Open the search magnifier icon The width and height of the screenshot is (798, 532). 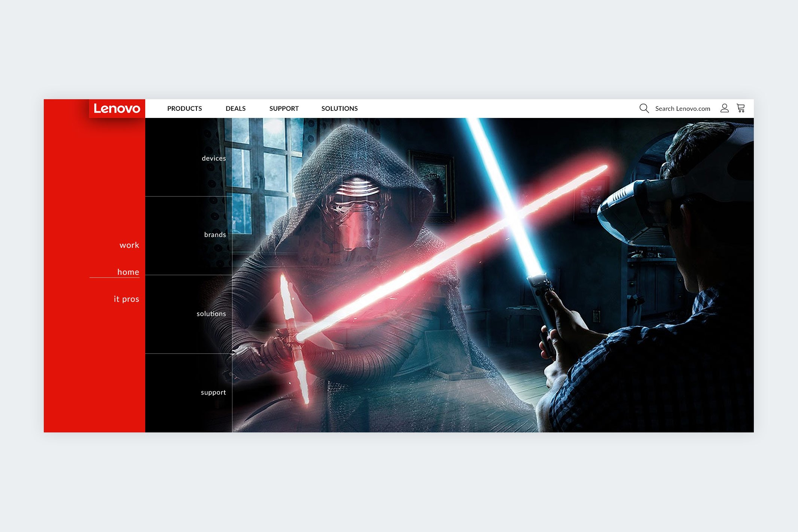point(644,109)
